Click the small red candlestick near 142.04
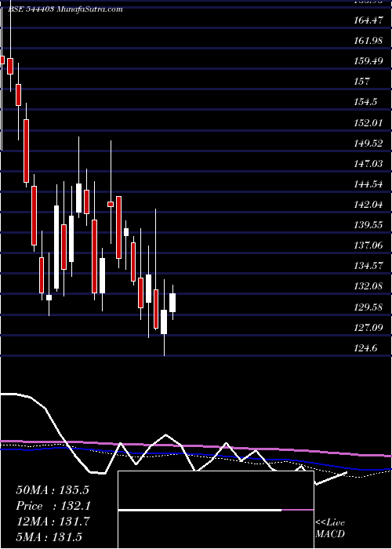This screenshot has height=549, width=392. point(111,204)
